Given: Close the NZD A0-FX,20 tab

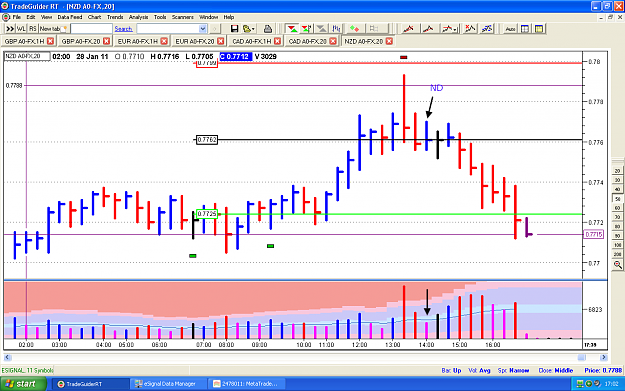Looking at the screenshot, I should (x=389, y=41).
